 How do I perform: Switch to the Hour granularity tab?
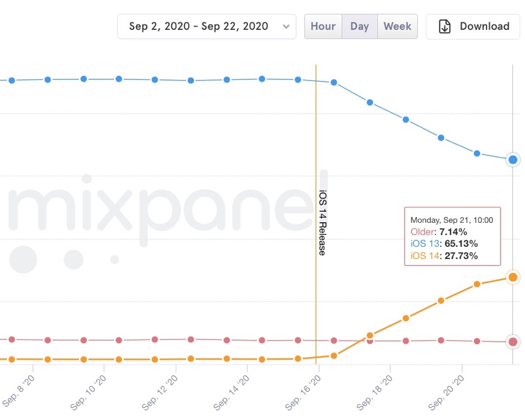point(323,26)
